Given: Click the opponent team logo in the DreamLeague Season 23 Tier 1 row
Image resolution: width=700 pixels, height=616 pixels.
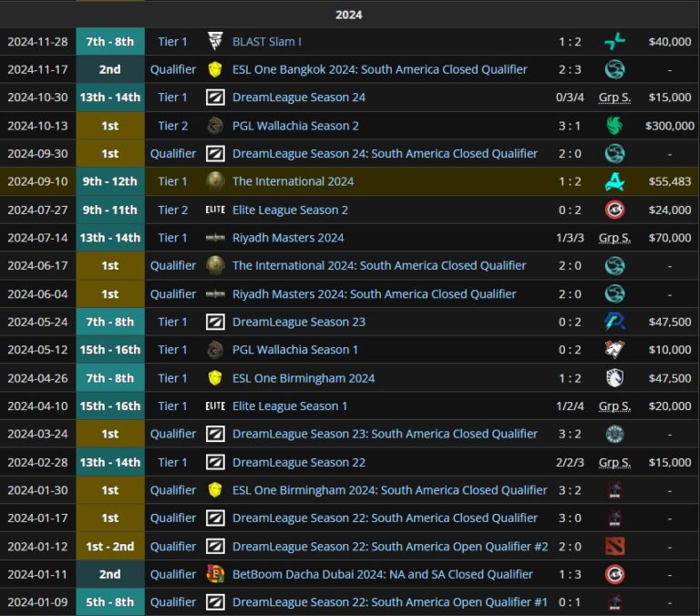Looking at the screenshot, I should coord(615,322).
